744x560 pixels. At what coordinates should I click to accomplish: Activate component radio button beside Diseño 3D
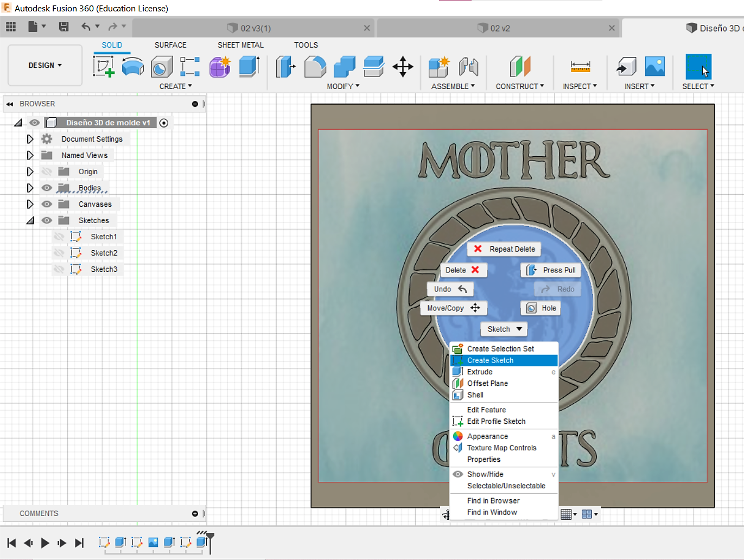164,123
